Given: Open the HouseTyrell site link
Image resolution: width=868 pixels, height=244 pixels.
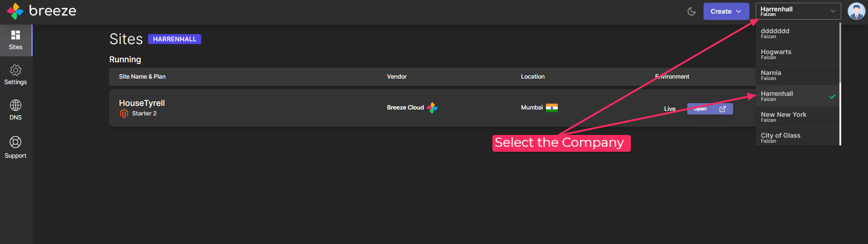Looking at the screenshot, I should point(142,103).
